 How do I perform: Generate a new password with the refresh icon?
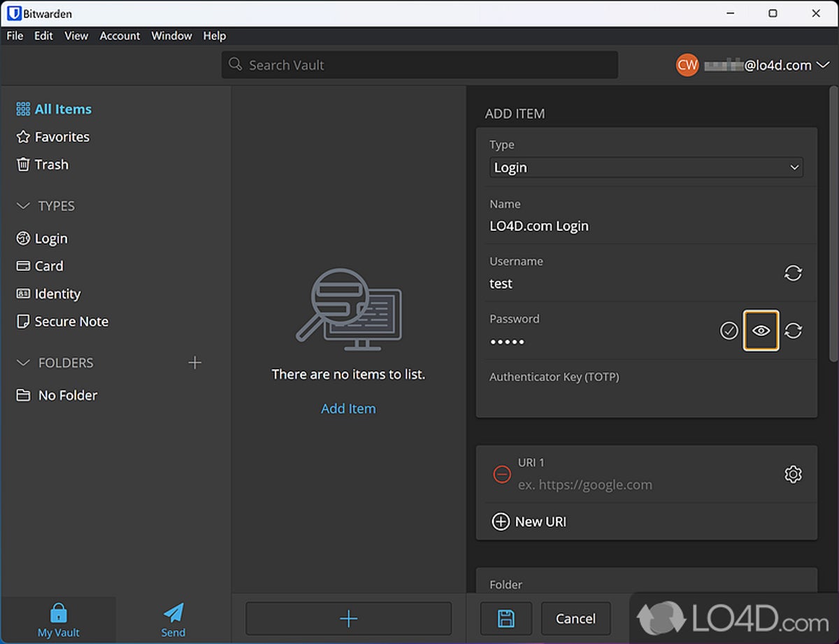(x=793, y=331)
